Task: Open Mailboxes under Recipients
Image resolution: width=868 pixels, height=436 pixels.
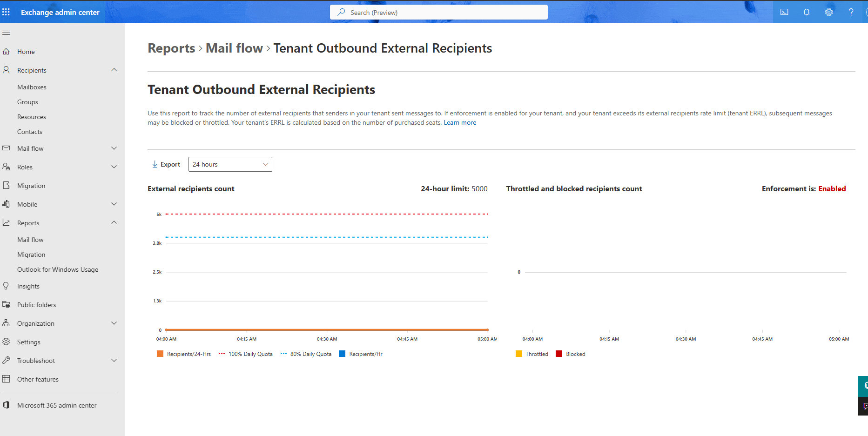Action: [x=32, y=87]
